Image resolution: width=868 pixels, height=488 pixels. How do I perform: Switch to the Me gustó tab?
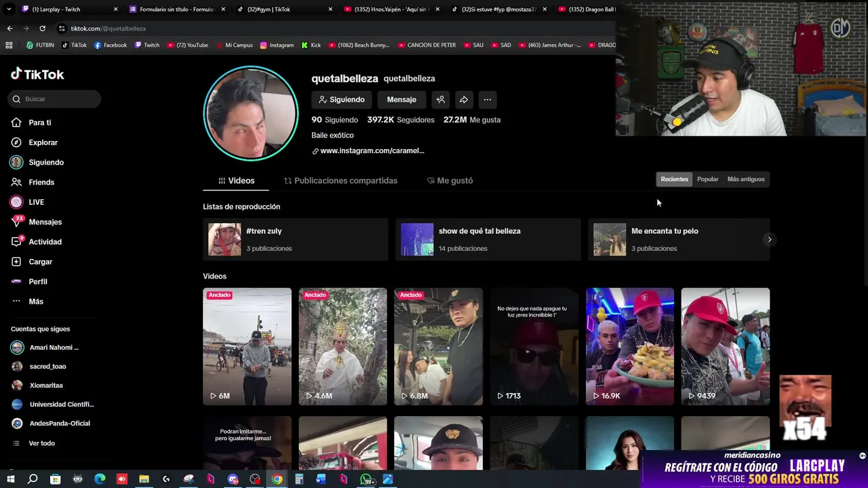pyautogui.click(x=450, y=181)
